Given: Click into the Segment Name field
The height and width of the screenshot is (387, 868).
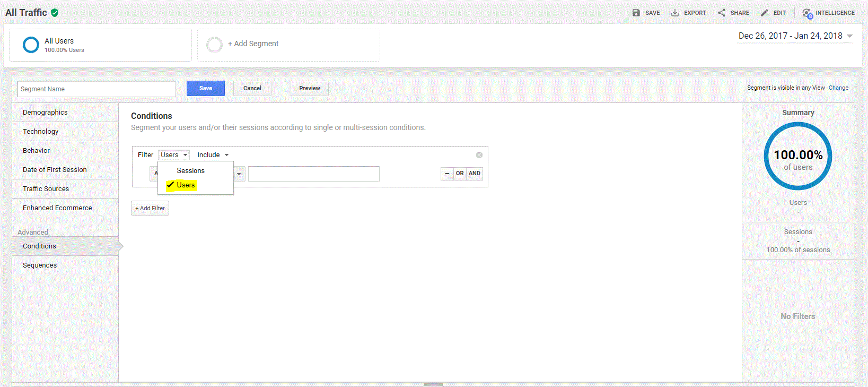Looking at the screenshot, I should tap(97, 89).
